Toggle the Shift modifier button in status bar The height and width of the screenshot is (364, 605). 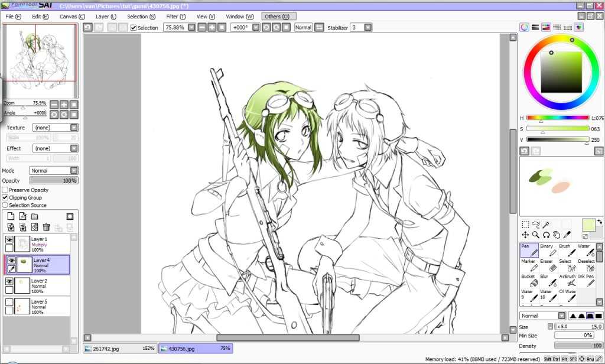[x=548, y=359]
